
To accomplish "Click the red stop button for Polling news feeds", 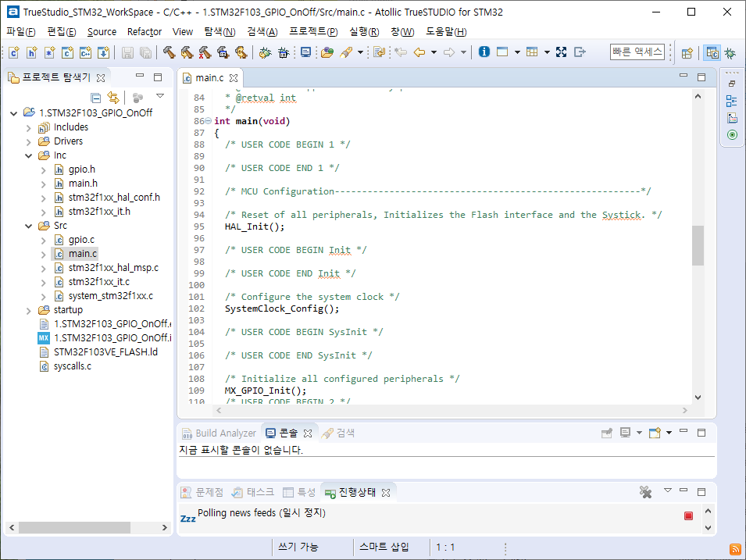I will (x=688, y=515).
